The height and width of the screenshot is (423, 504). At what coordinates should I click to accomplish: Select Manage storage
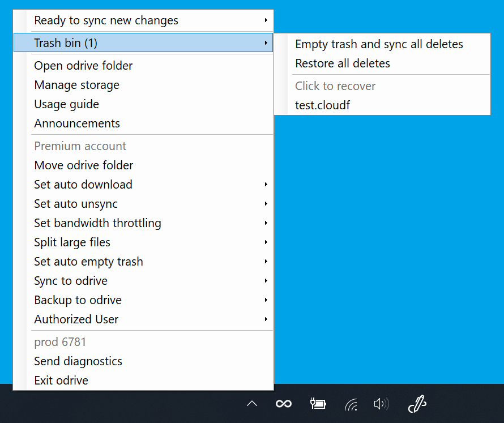coord(143,85)
